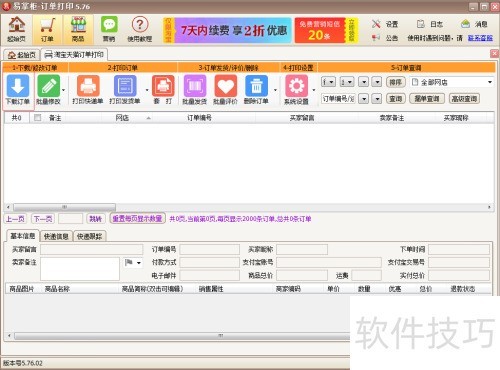Click the 订单编号 column header
The image size is (500, 370).
tap(199, 118)
